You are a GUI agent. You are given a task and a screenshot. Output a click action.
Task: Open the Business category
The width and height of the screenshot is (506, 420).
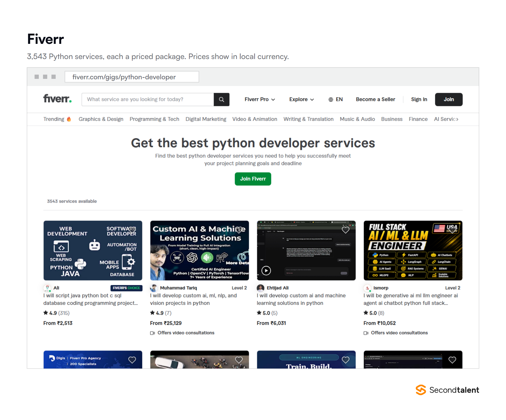(392, 119)
